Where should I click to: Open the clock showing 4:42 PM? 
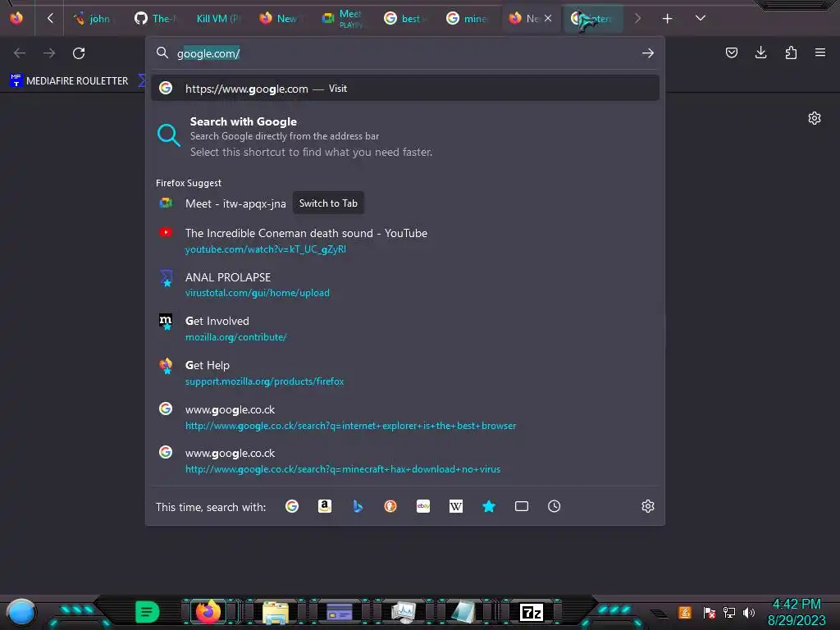point(797,612)
